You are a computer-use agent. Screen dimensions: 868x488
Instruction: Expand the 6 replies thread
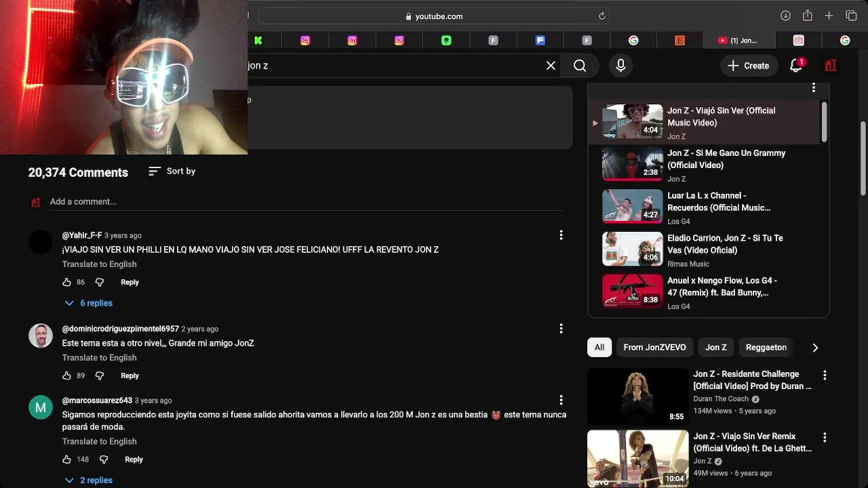[88, 303]
